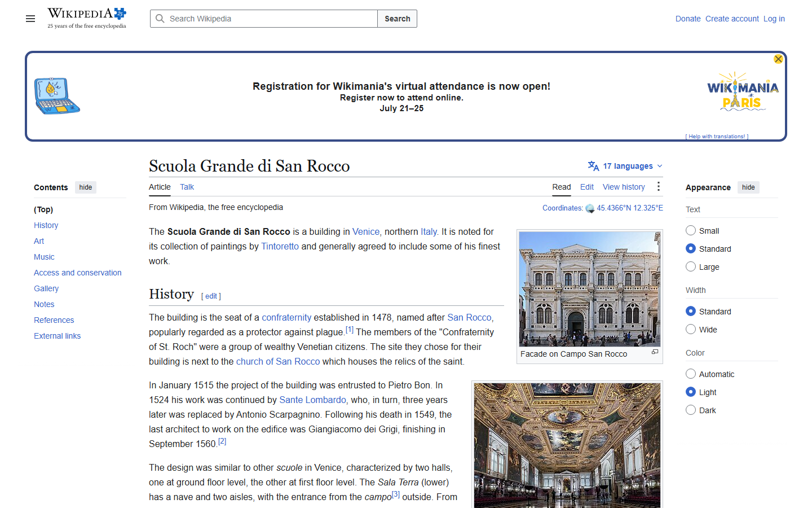Open the confraternity link

[x=286, y=317]
